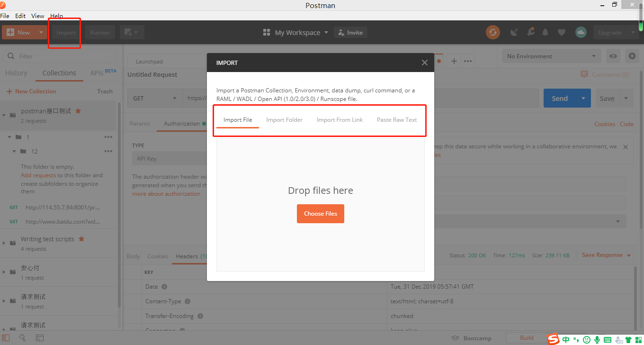Unstar the postman接口测试 collection
Viewport: 644px width, 345px height.
coord(78,111)
